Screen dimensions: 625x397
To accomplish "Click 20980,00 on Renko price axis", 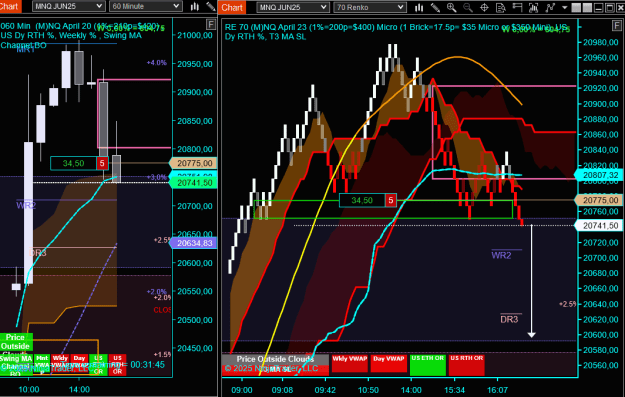I will pos(601,42).
